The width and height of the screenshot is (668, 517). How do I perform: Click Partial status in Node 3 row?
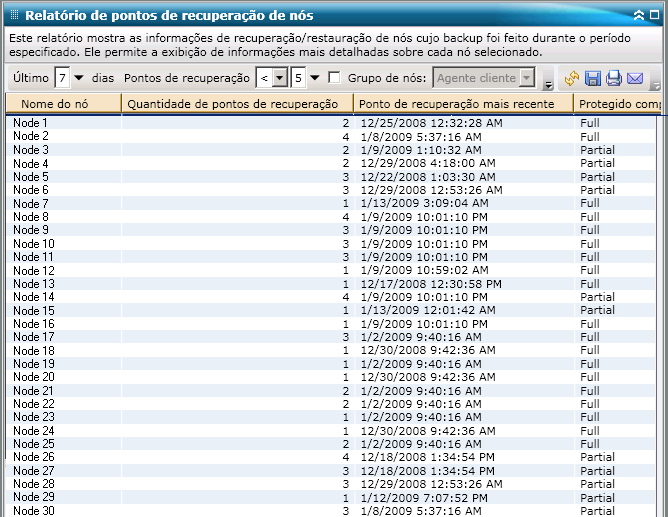point(597,150)
